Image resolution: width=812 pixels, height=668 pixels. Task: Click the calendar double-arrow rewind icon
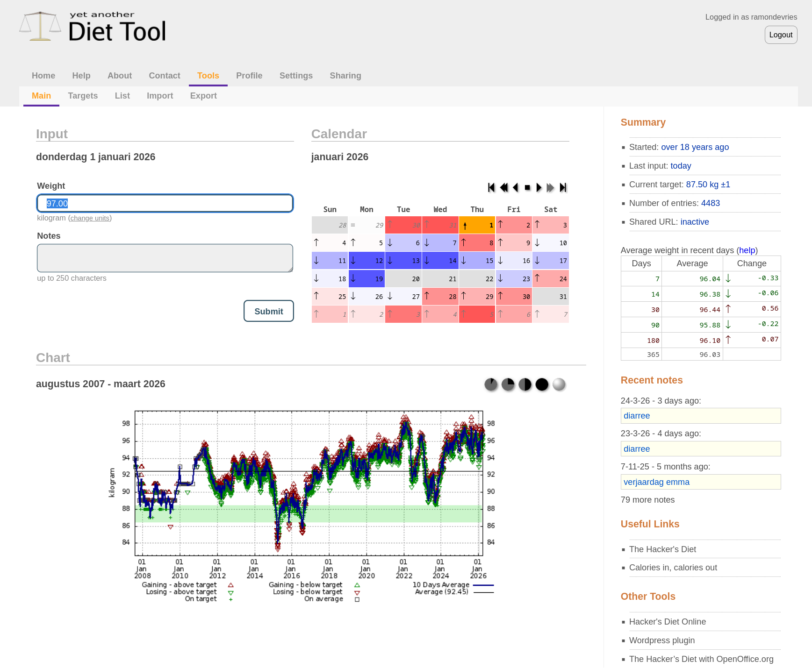503,188
